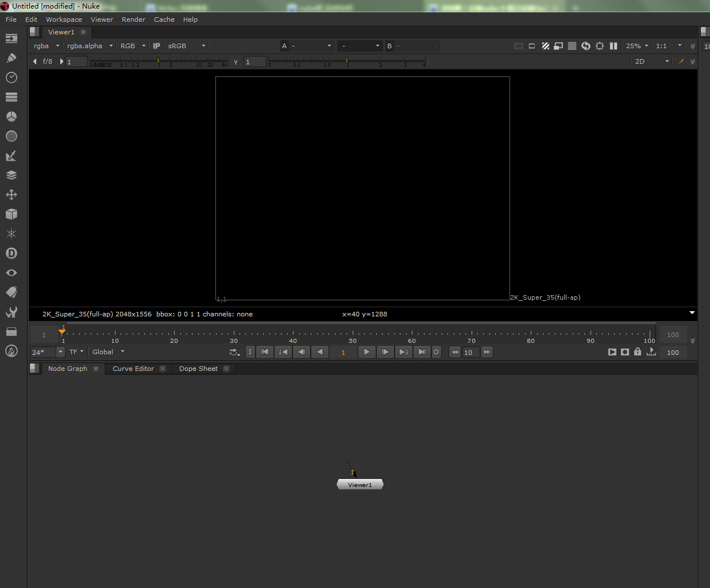
Task: Open the Channel nodes menu
Action: pyautogui.click(x=11, y=97)
